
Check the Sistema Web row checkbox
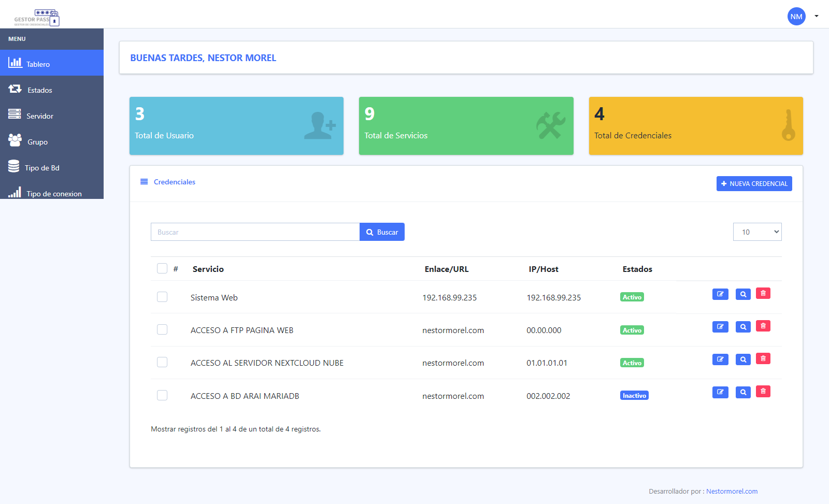pyautogui.click(x=162, y=297)
